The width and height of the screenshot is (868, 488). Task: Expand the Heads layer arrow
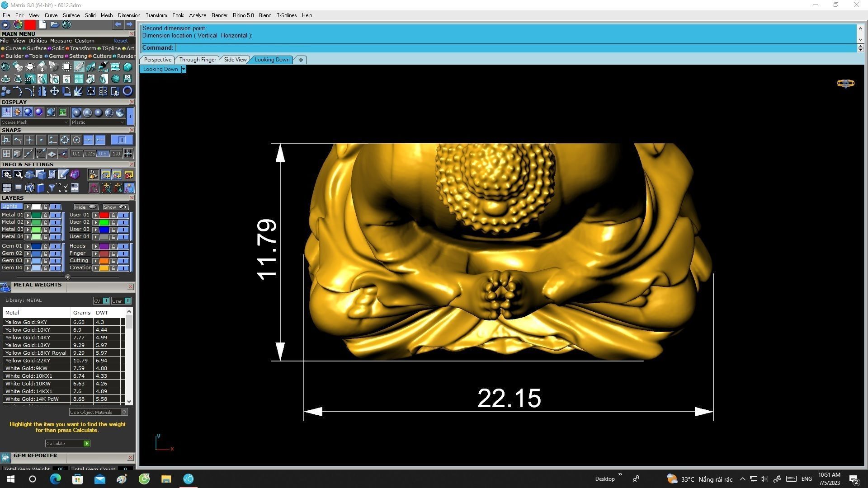(95, 246)
